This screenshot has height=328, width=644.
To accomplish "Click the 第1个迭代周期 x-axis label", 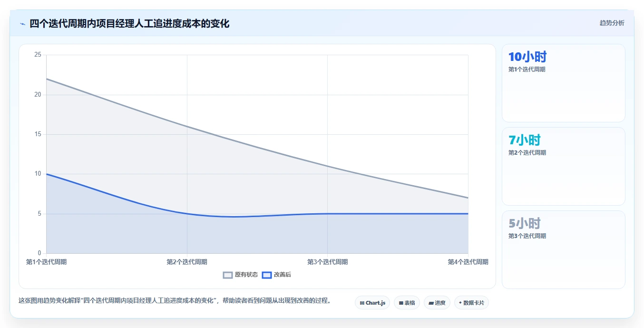I will coord(46,262).
